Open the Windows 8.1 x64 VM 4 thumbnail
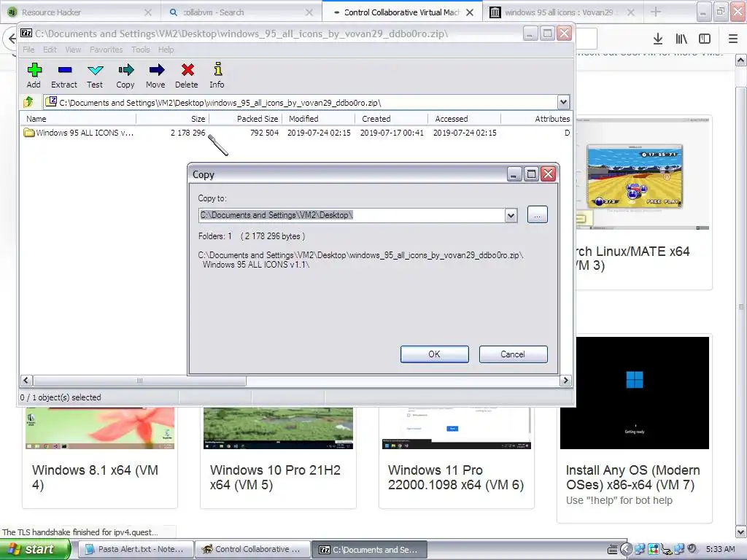The image size is (747, 560). (x=100, y=428)
